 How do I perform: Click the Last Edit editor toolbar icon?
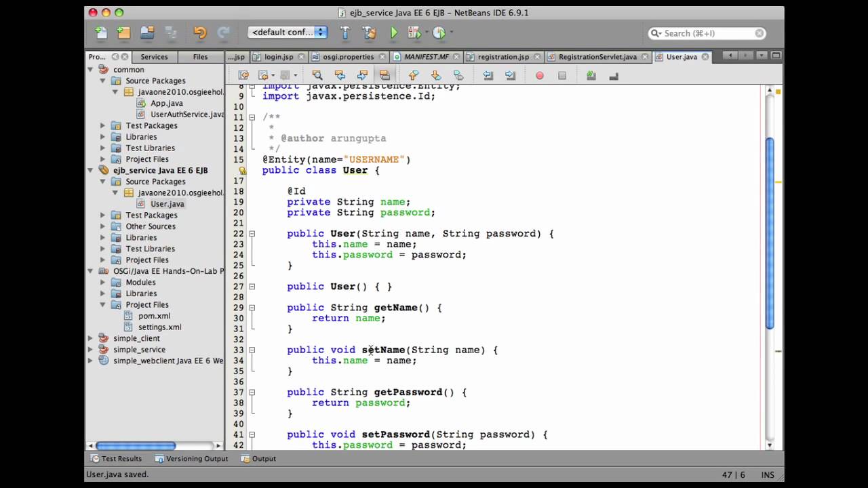coord(243,75)
